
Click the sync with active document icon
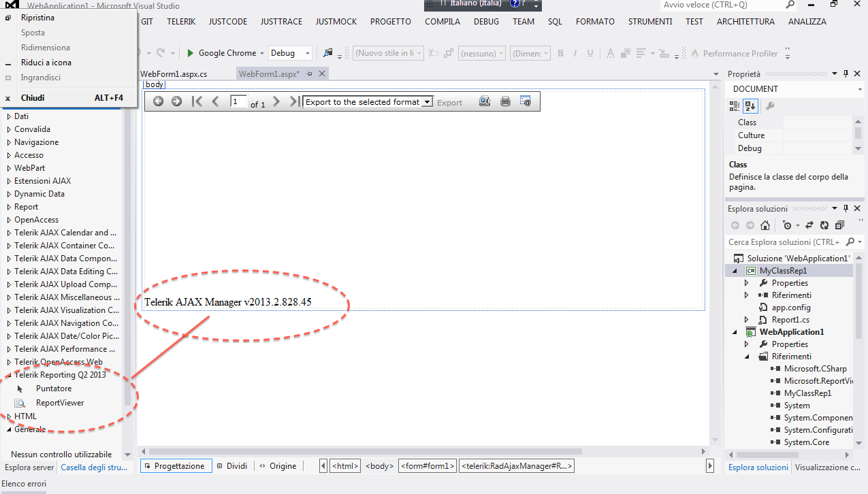809,225
